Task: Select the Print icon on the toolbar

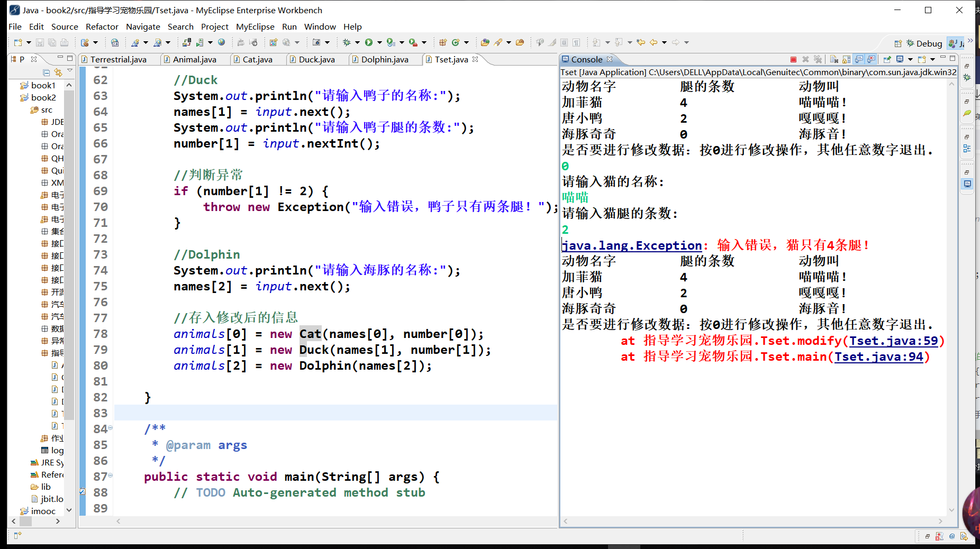Action: pos(64,42)
